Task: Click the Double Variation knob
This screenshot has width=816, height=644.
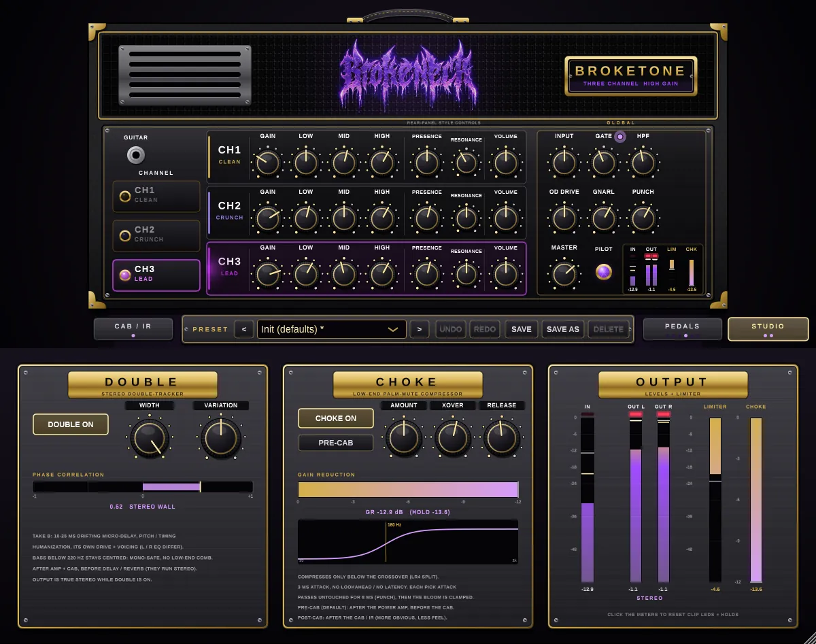Action: point(221,439)
